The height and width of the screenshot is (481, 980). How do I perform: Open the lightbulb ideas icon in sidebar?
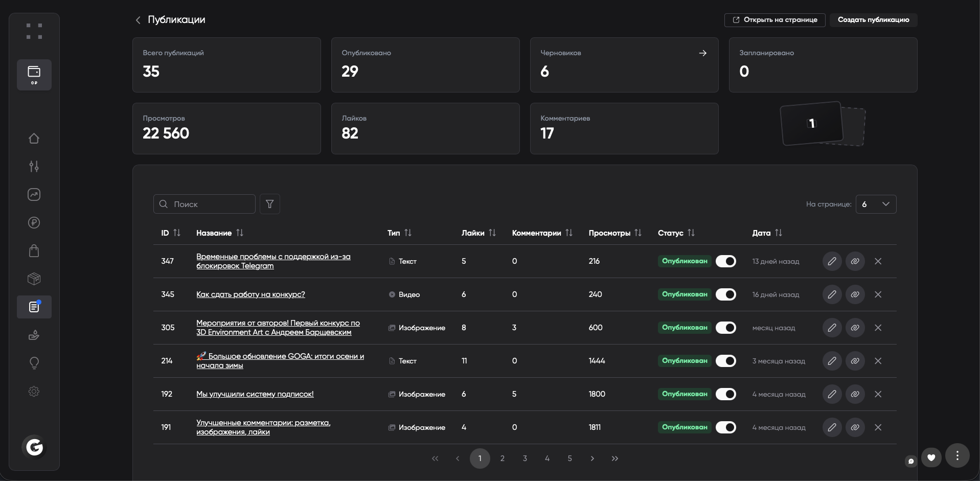click(x=34, y=363)
